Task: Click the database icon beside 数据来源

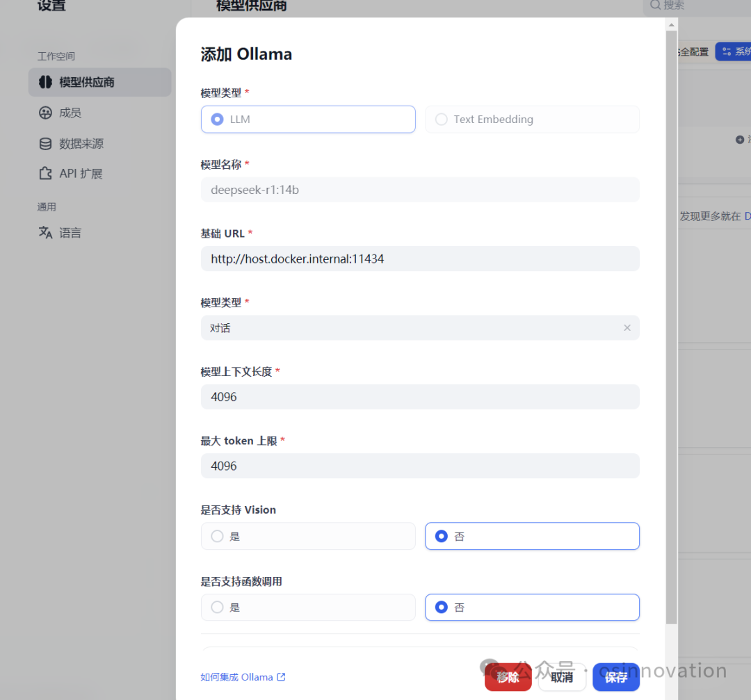Action: [x=45, y=144]
